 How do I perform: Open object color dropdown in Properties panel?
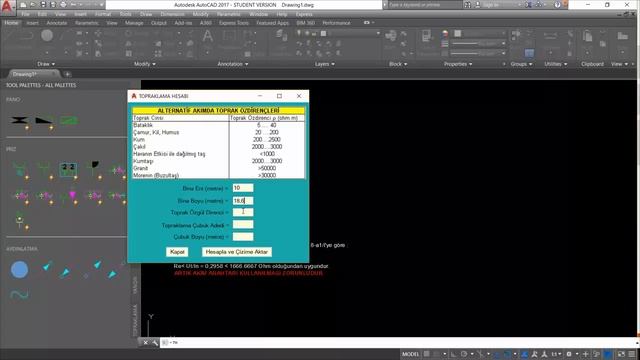tap(480, 33)
